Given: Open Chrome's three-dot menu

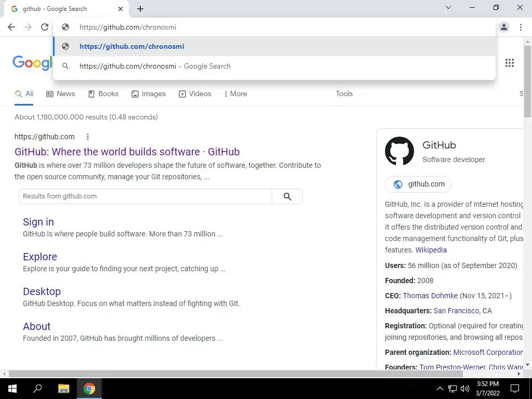Looking at the screenshot, I should click(521, 27).
